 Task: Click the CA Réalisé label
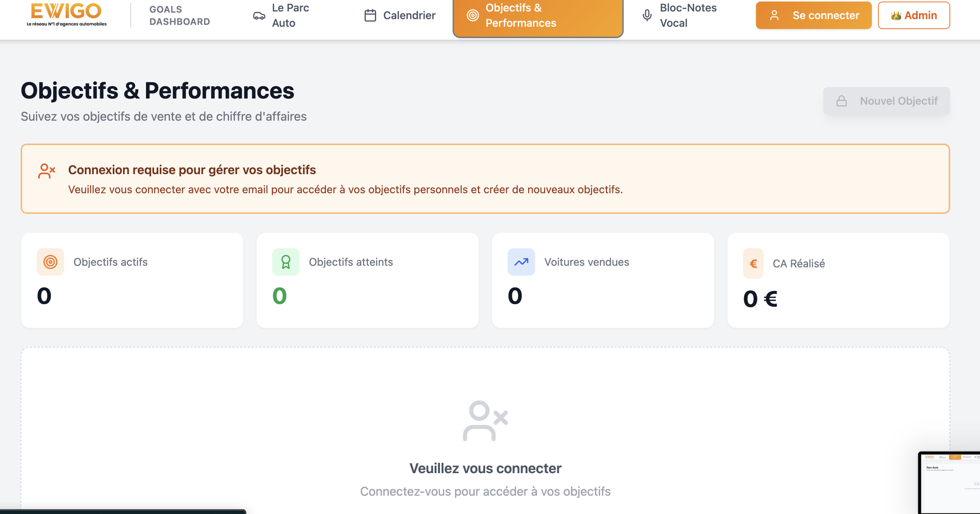(x=799, y=264)
